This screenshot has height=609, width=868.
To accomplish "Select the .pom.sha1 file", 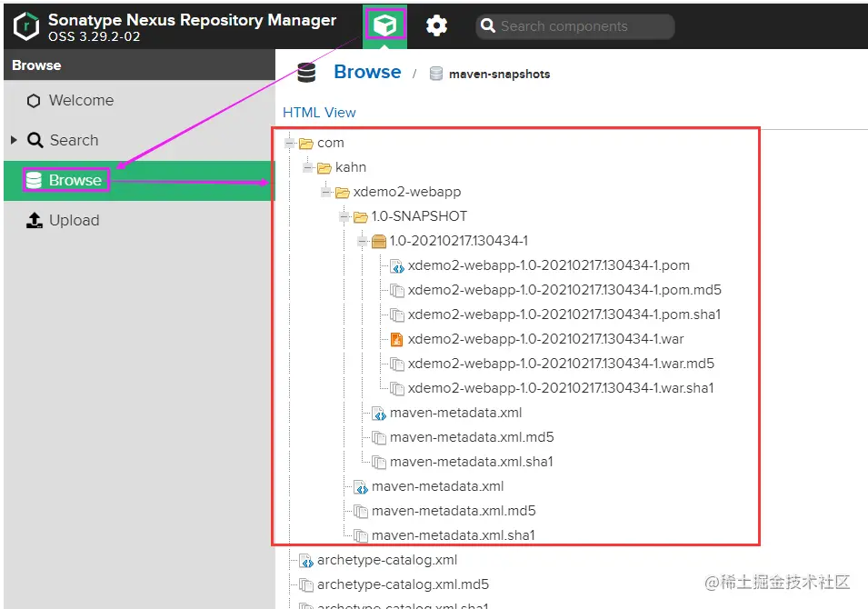I will click(564, 314).
